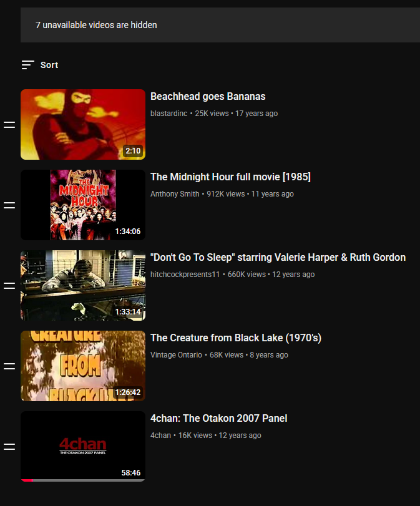The width and height of the screenshot is (420, 506).
Task: Open video title Beachhead goes Bananas
Action: [x=208, y=97]
